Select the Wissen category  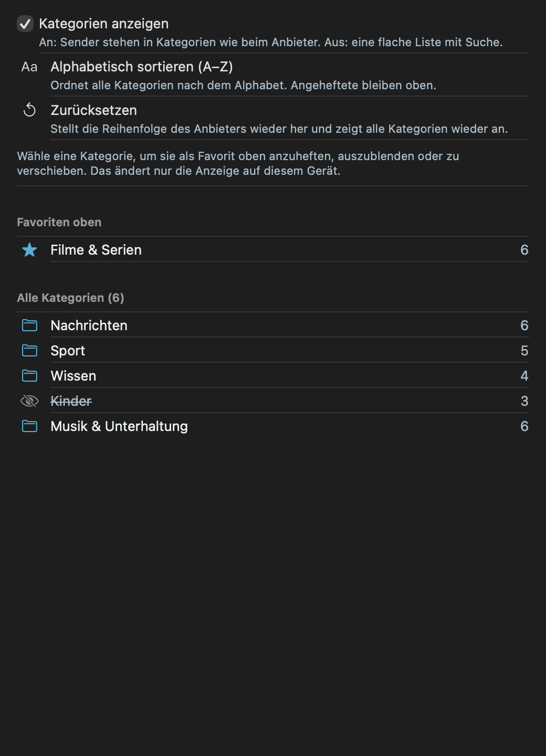pyautogui.click(x=273, y=376)
